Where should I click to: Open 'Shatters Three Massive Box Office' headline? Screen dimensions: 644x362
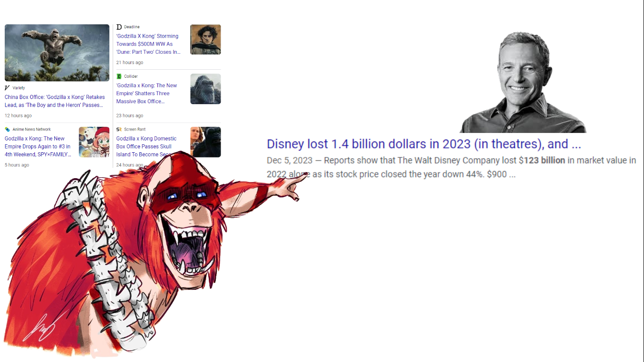[147, 93]
